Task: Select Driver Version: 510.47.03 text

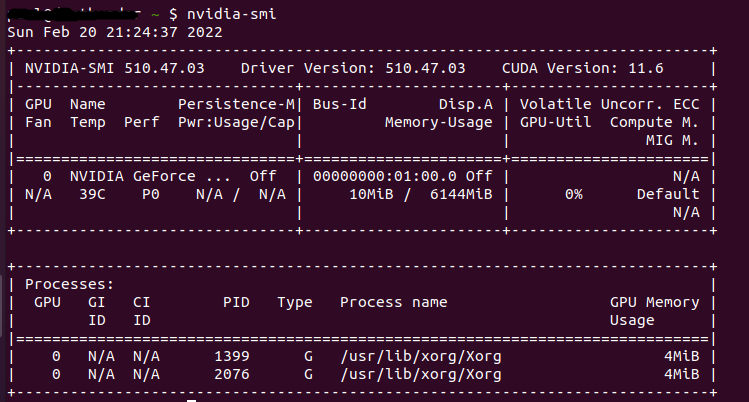Action: click(353, 68)
